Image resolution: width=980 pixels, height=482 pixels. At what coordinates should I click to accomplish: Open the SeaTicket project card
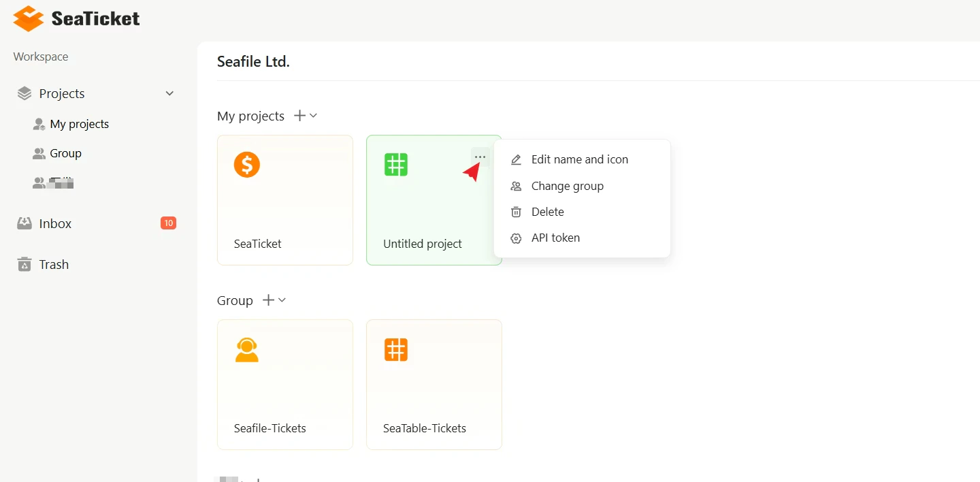click(285, 200)
